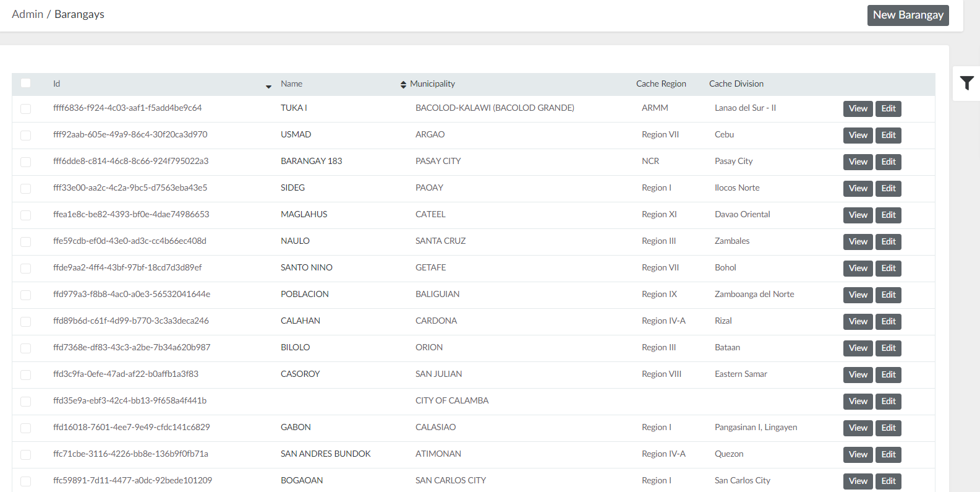View the NAULO record
Image resolution: width=980 pixels, height=492 pixels.
point(858,242)
